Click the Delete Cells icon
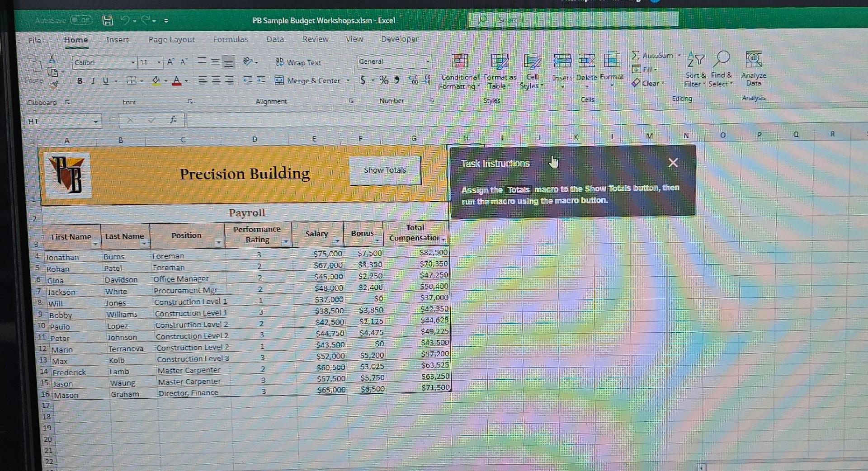This screenshot has width=868, height=471. point(586,61)
